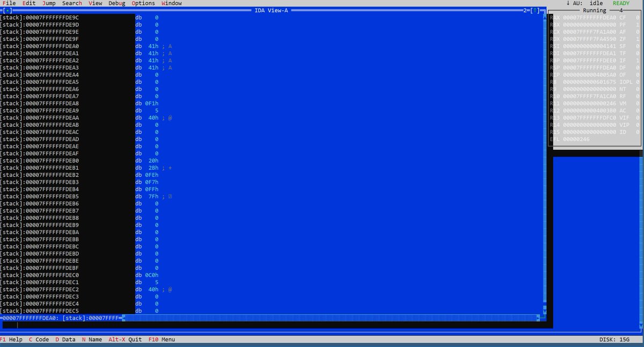Select the RDX register value
Screen dimensions: 644x347
(589, 39)
